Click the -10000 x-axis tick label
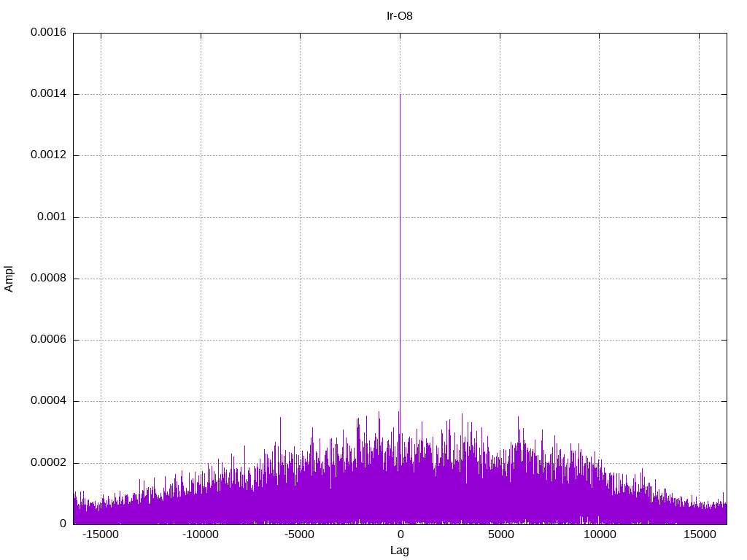The height and width of the screenshot is (560, 747). click(201, 534)
